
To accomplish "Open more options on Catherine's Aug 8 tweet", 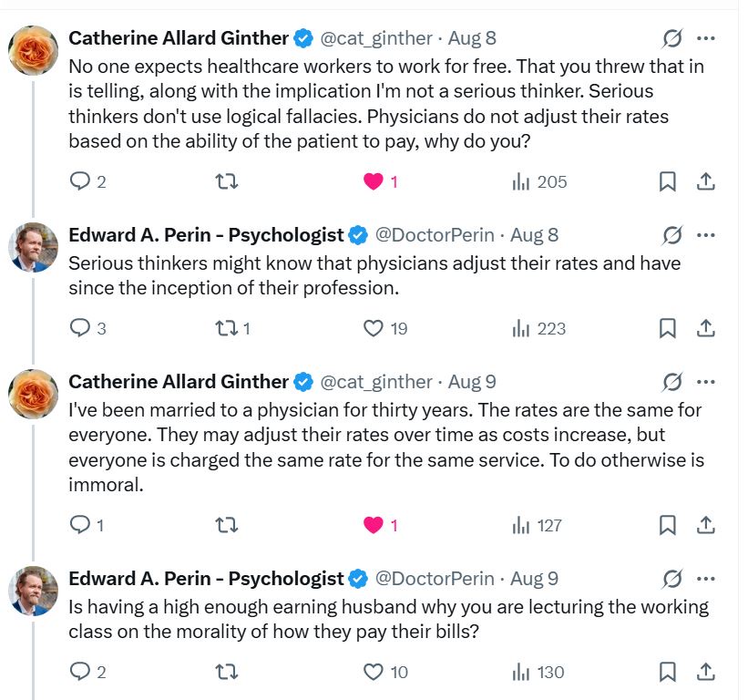I will click(705, 38).
